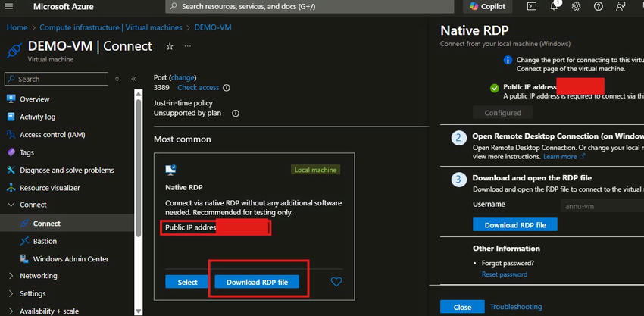Open the more options ellipsis beside title
The width and height of the screenshot is (644, 316).
click(188, 46)
